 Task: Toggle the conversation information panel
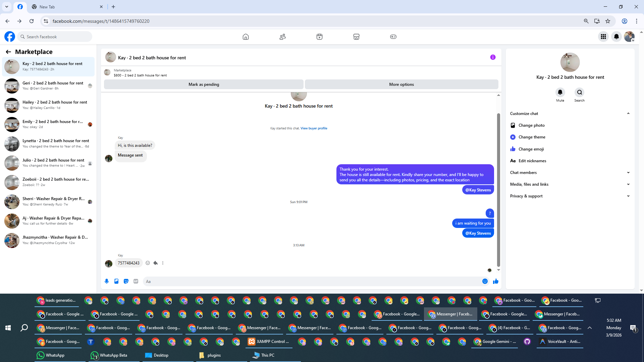click(493, 57)
